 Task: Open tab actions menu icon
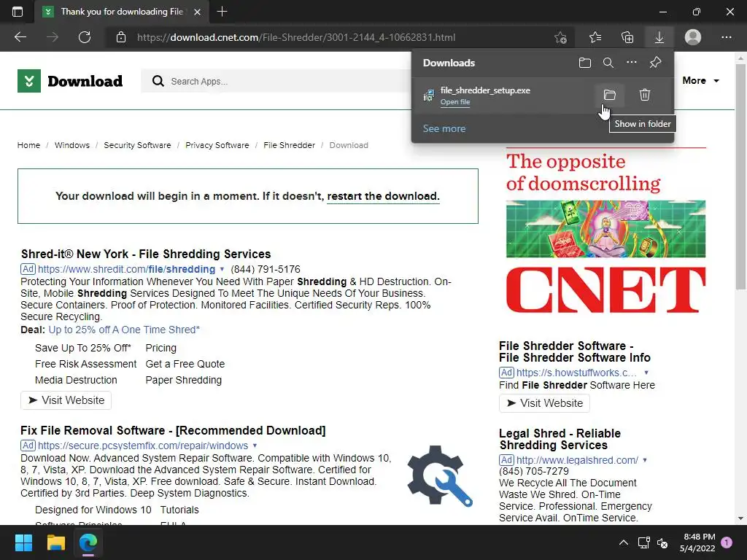[x=18, y=12]
